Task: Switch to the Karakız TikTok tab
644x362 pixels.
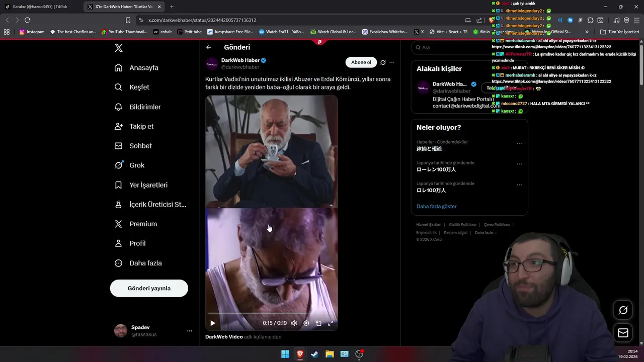Action: point(40,7)
